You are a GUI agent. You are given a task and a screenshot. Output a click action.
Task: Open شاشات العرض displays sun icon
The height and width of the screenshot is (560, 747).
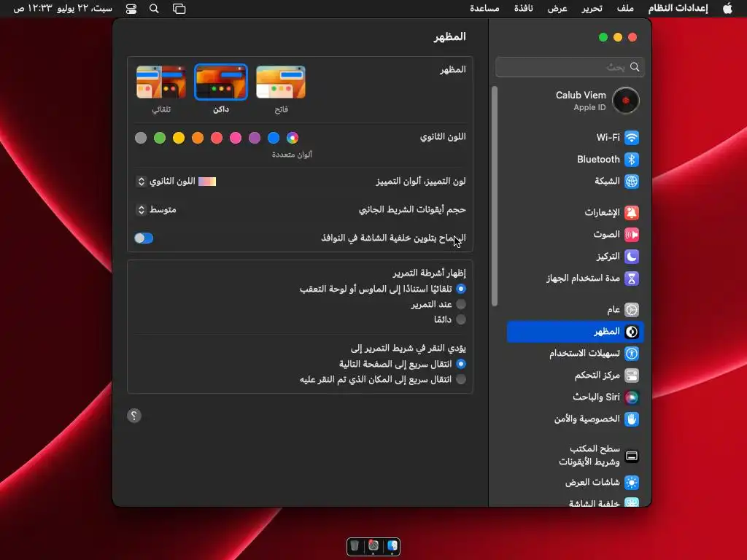[x=631, y=483]
